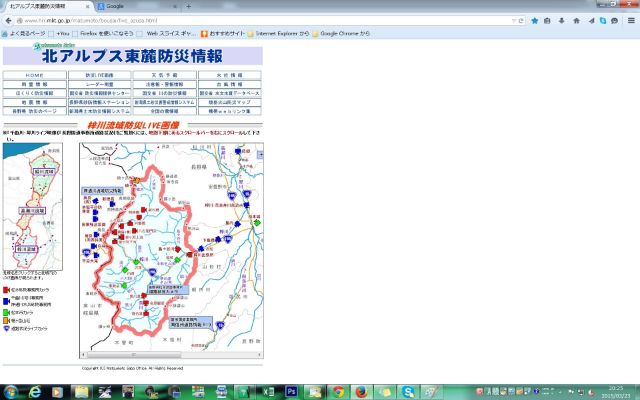Select the 北アルプス東麓防災情報 tab
Screen dimensions: 640x400
[45, 6]
